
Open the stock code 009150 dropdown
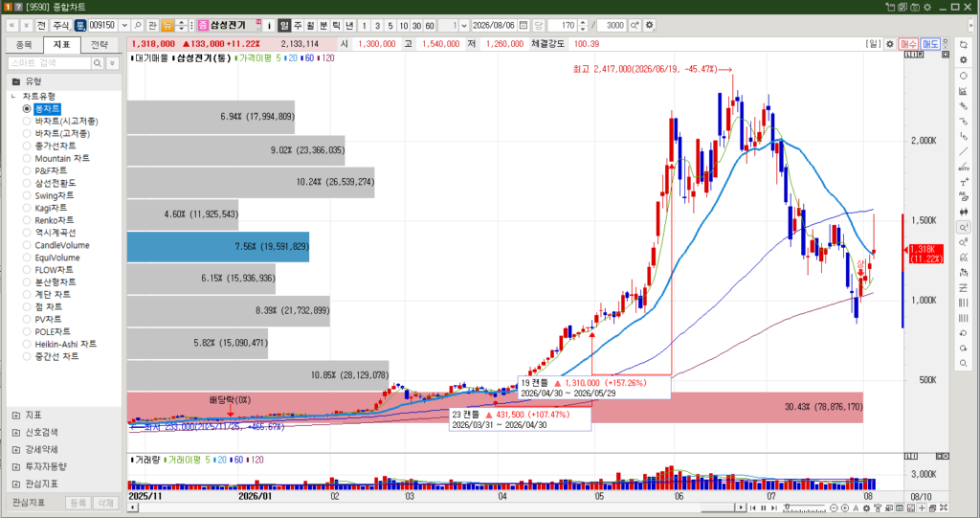(124, 26)
